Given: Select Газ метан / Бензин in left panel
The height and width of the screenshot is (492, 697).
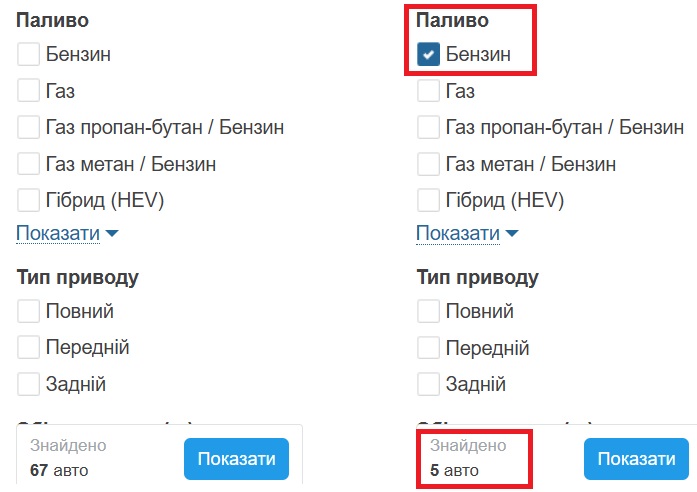Looking at the screenshot, I should pyautogui.click(x=29, y=164).
